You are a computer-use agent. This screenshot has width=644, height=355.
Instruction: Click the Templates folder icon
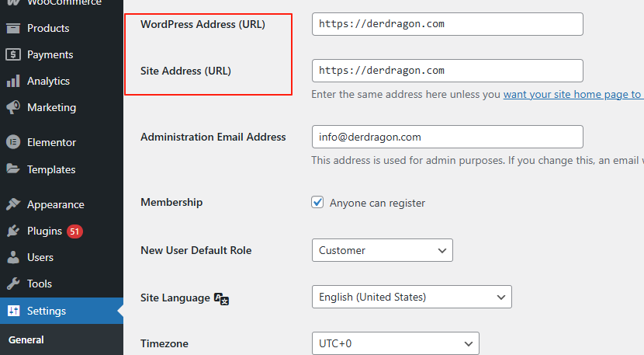click(x=13, y=169)
